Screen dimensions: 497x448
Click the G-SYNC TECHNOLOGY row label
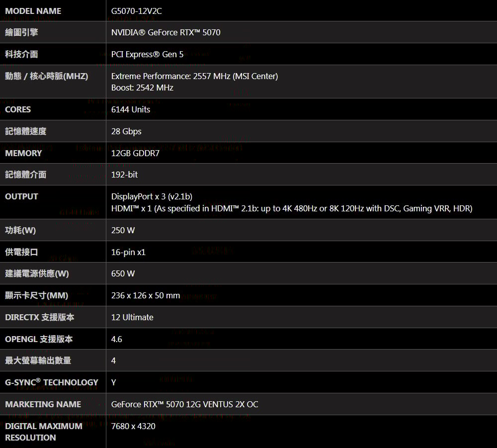point(52,382)
